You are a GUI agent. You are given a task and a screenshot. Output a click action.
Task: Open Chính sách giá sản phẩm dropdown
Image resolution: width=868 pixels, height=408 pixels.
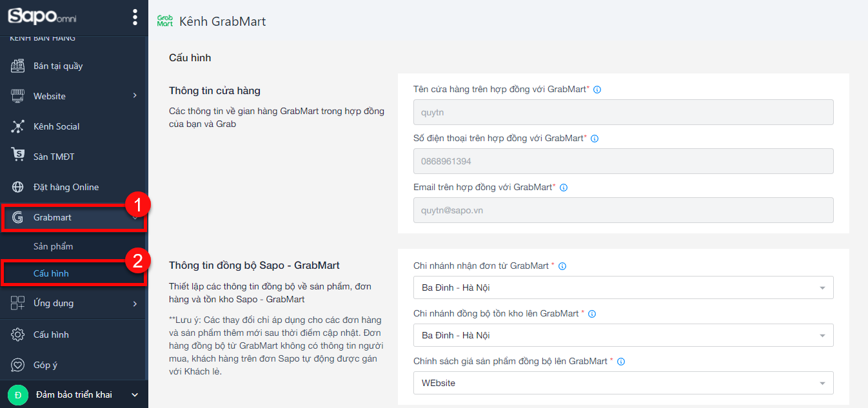point(623,383)
